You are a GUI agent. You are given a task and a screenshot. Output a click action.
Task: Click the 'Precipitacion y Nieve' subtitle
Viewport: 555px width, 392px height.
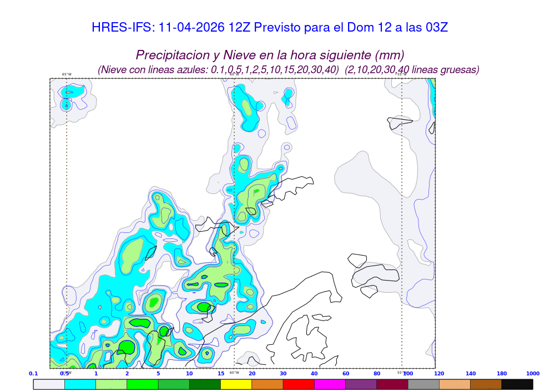(x=270, y=55)
